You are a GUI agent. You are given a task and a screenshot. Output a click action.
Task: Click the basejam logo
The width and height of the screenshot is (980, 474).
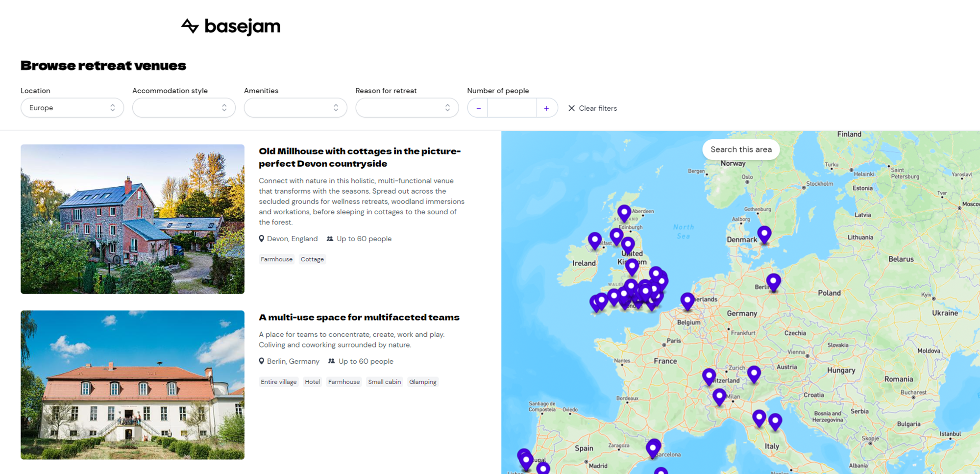[x=231, y=26]
